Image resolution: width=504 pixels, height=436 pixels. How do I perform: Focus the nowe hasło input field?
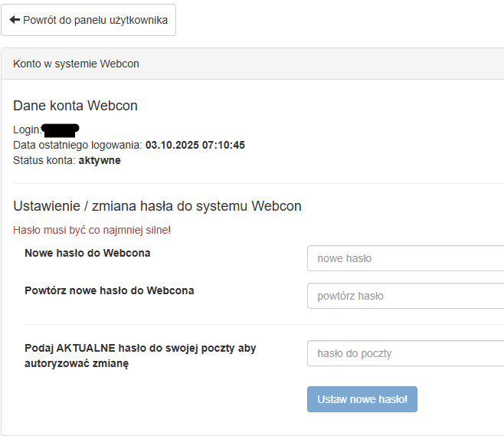coord(404,258)
